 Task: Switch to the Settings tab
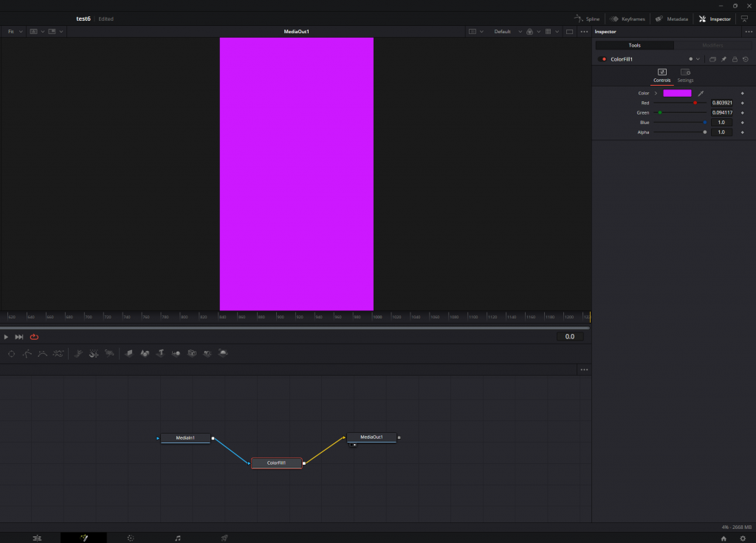coord(685,75)
